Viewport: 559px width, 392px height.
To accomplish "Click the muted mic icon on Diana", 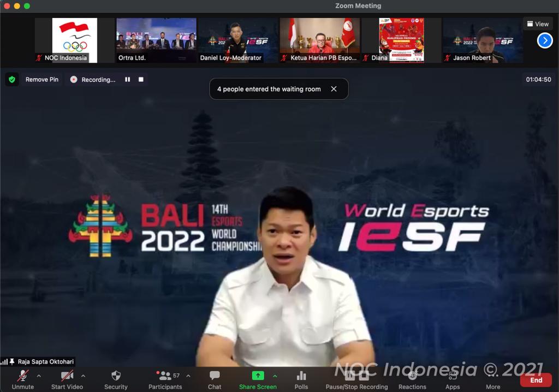I will click(x=365, y=58).
